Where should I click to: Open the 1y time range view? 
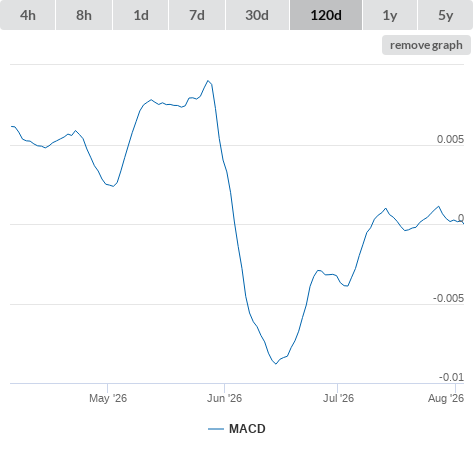390,15
